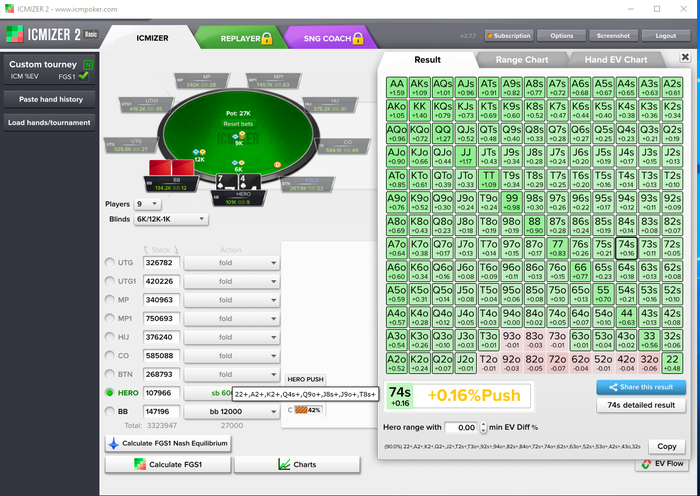Click Calculate FGS1 Nash Equilibrium button
The height and width of the screenshot is (496, 700).
click(168, 443)
